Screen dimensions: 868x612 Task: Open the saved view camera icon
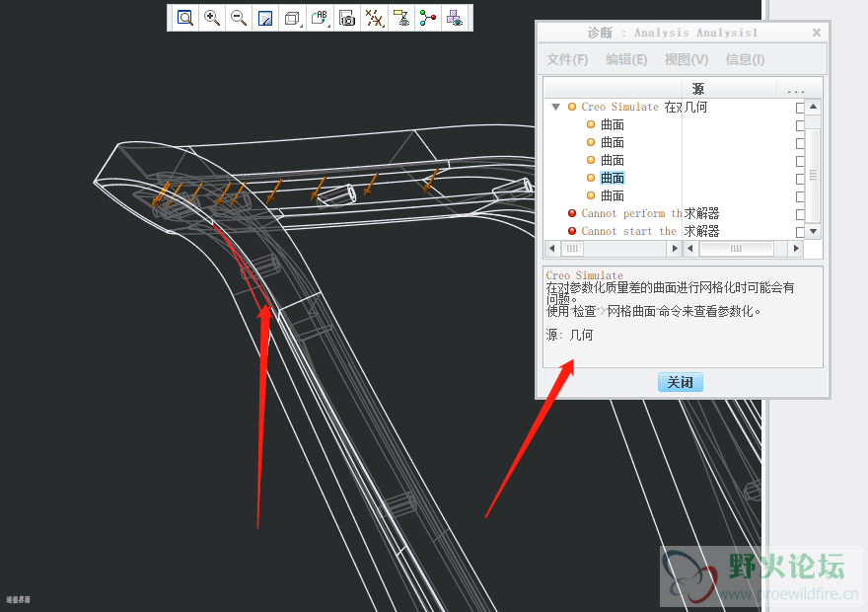(347, 18)
